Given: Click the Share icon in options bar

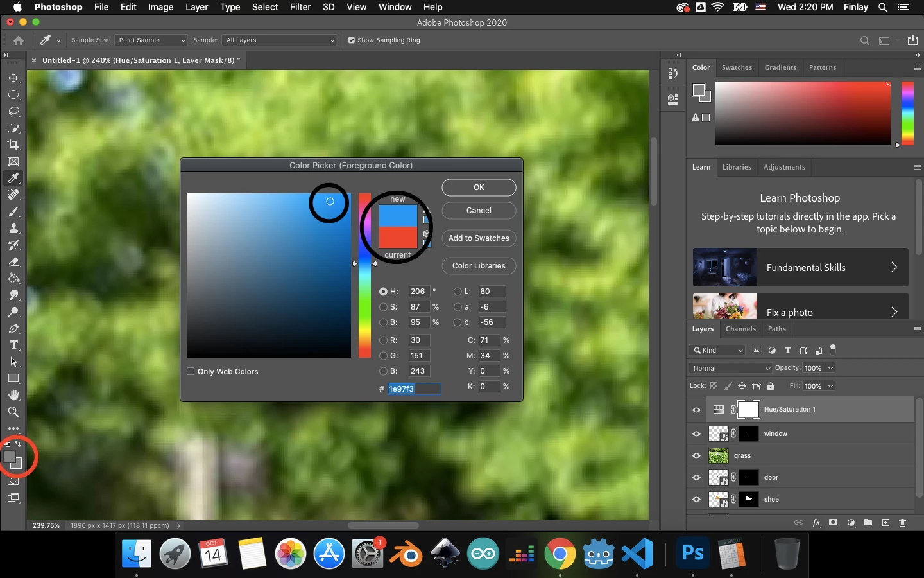Looking at the screenshot, I should click(x=913, y=40).
